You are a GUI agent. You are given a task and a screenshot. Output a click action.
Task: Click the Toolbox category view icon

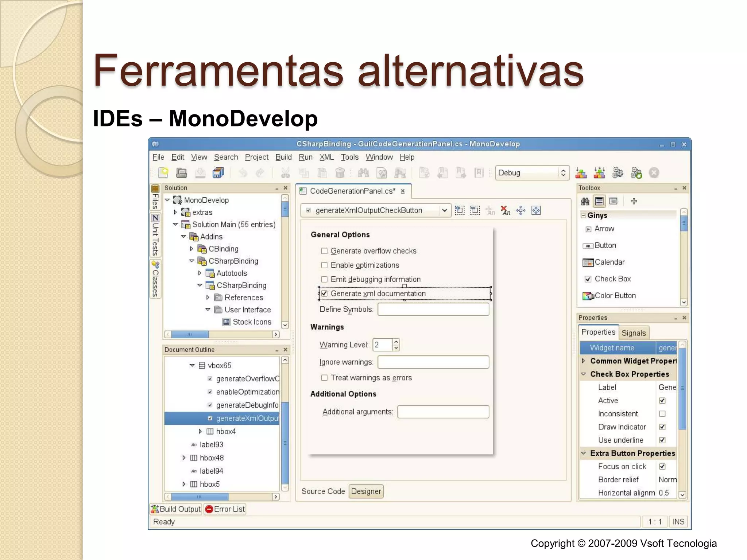pos(599,201)
